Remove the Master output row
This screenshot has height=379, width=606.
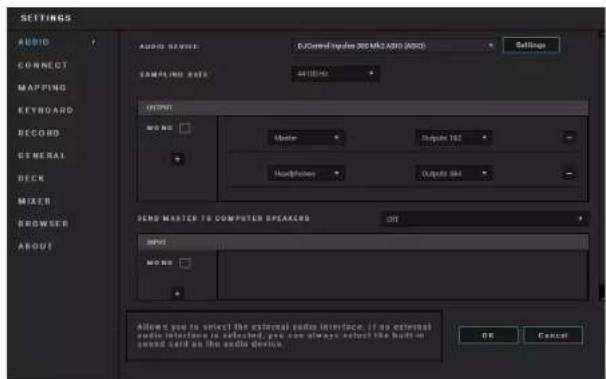[569, 137]
